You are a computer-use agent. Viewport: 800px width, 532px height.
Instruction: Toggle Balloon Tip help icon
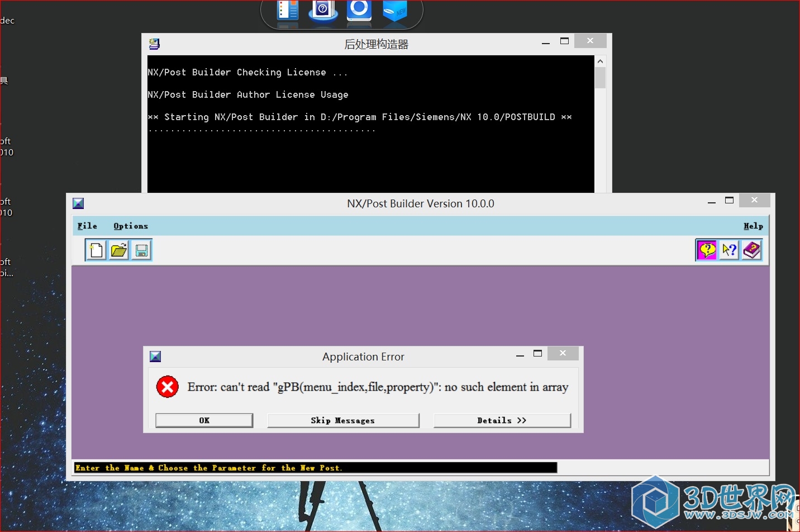click(707, 250)
